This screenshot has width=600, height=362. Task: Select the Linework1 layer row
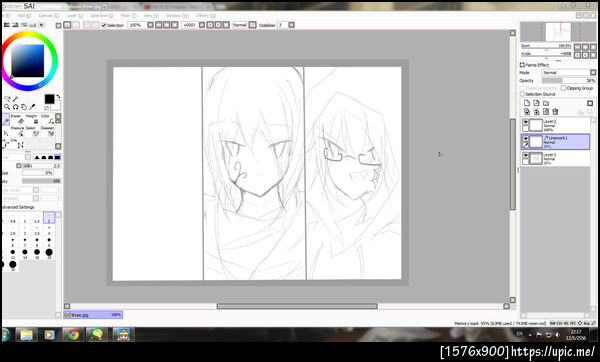[555, 142]
